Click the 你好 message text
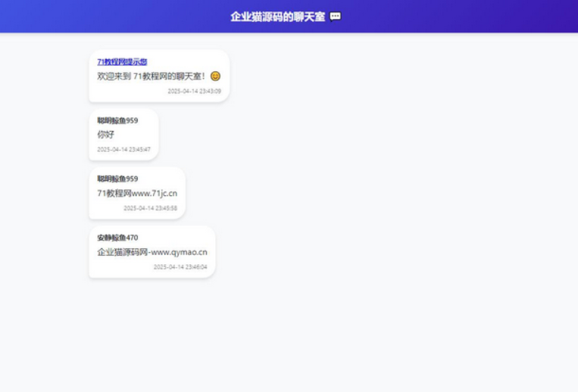This screenshot has width=578, height=392. (106, 135)
